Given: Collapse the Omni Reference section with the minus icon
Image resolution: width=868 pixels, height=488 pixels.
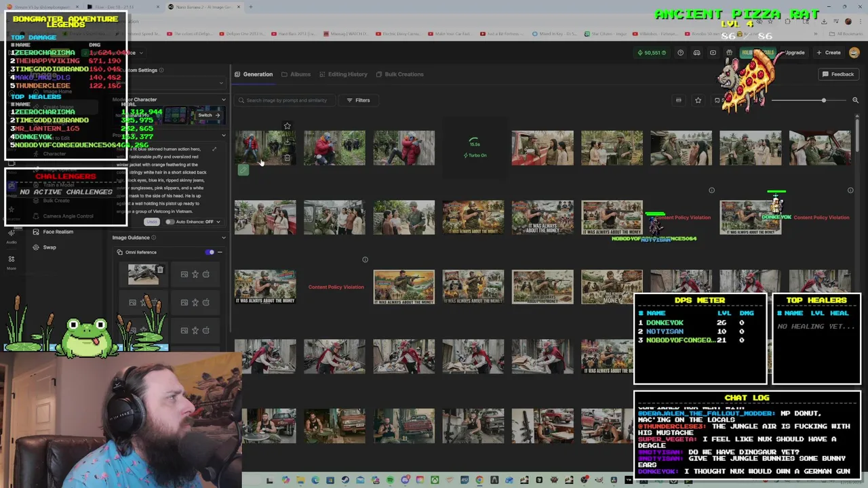Looking at the screenshot, I should tap(220, 252).
